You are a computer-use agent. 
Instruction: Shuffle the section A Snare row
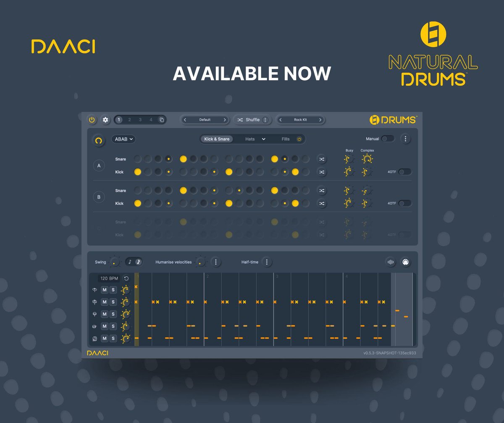[x=322, y=159]
